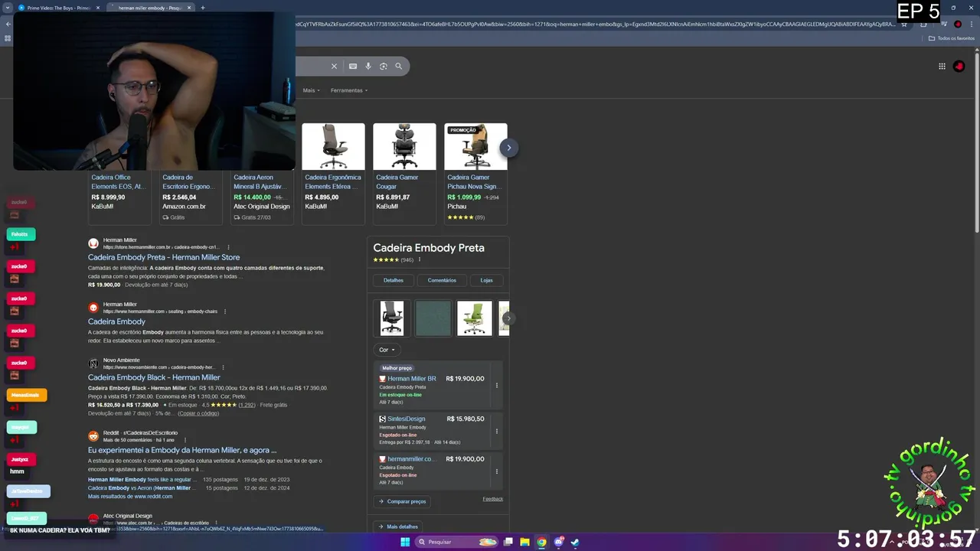
Task: Select the Lojas tab in the product panel
Action: [x=486, y=280]
